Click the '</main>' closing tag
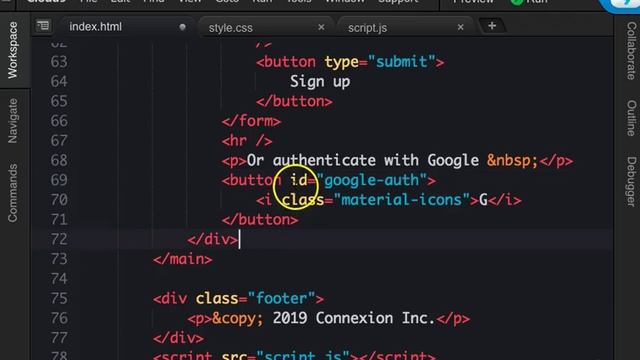 pyautogui.click(x=183, y=259)
